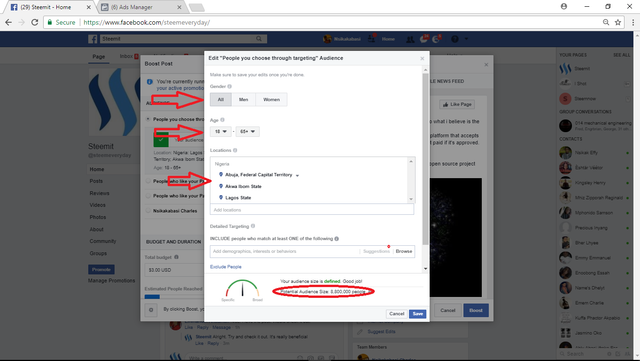Click the audience size gauge meter

[242, 288]
